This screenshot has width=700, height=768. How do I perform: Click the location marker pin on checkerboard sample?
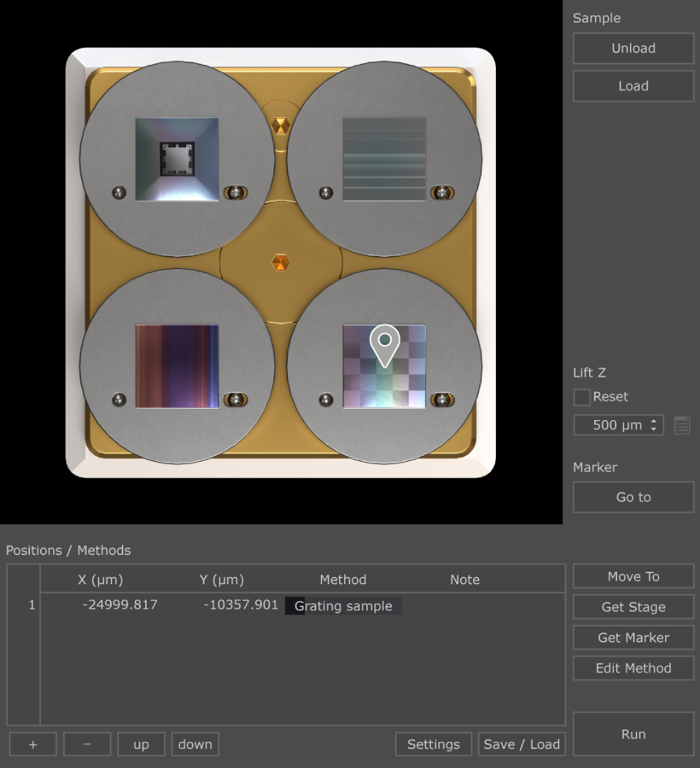pyautogui.click(x=385, y=345)
